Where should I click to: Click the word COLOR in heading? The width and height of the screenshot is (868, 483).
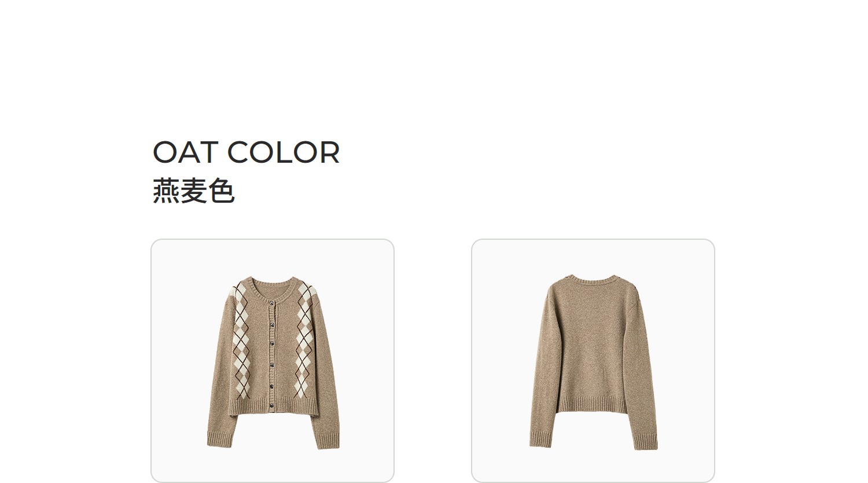tap(284, 152)
